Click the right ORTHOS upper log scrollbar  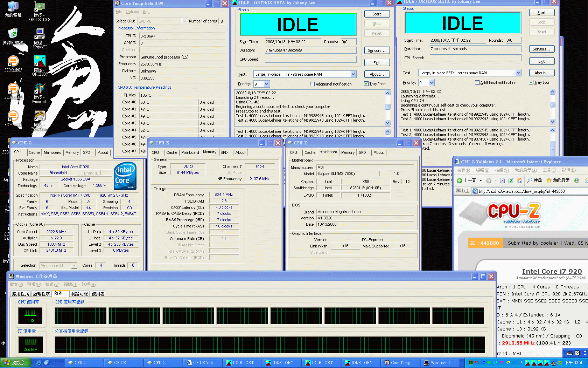pyautogui.click(x=552, y=107)
